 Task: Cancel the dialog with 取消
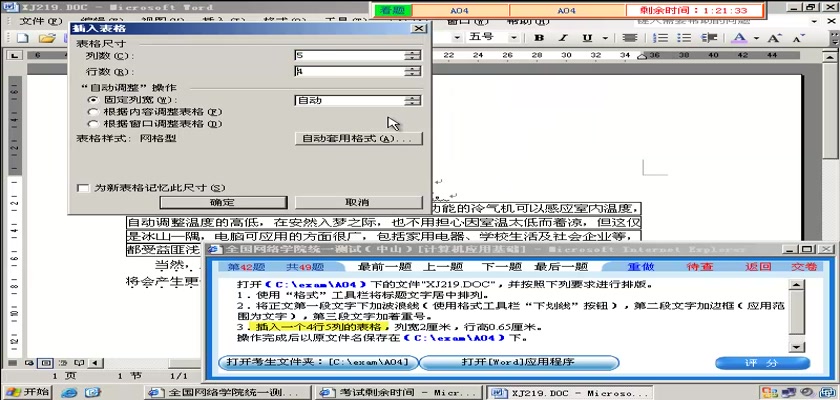pyautogui.click(x=357, y=202)
